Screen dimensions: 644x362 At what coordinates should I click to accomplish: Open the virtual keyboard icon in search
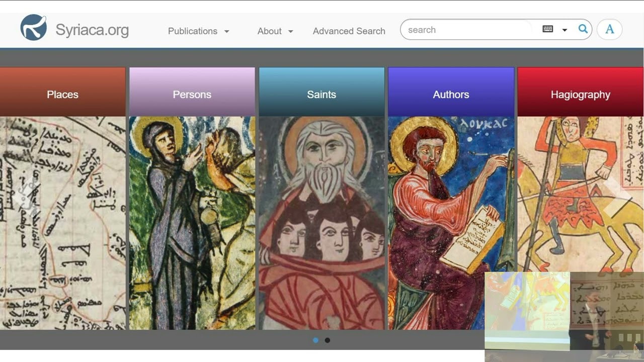[x=548, y=29]
